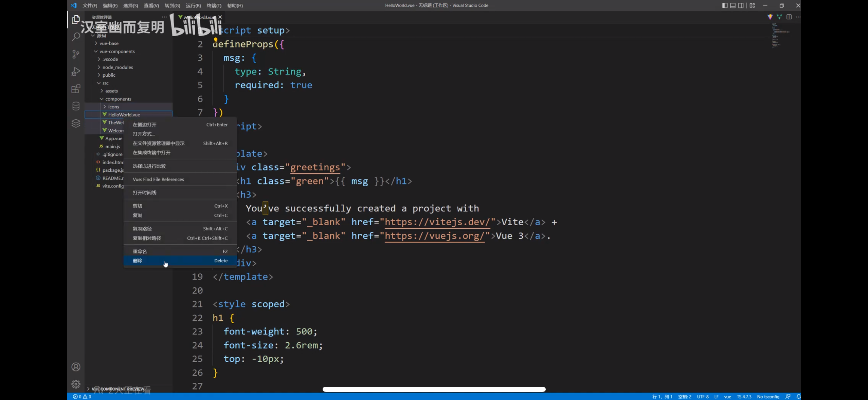Screen dimensions: 868x400
Task: Open the Extensions view
Action: coord(76,89)
